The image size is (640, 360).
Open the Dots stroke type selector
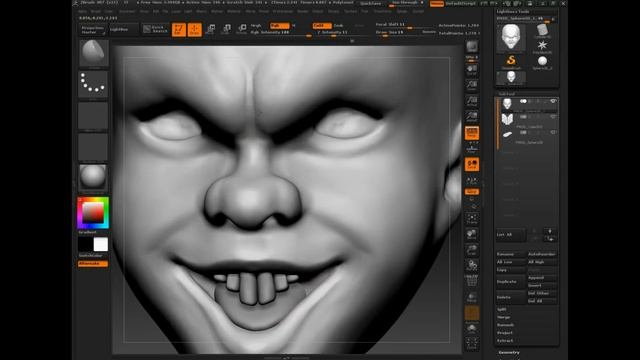[x=93, y=84]
